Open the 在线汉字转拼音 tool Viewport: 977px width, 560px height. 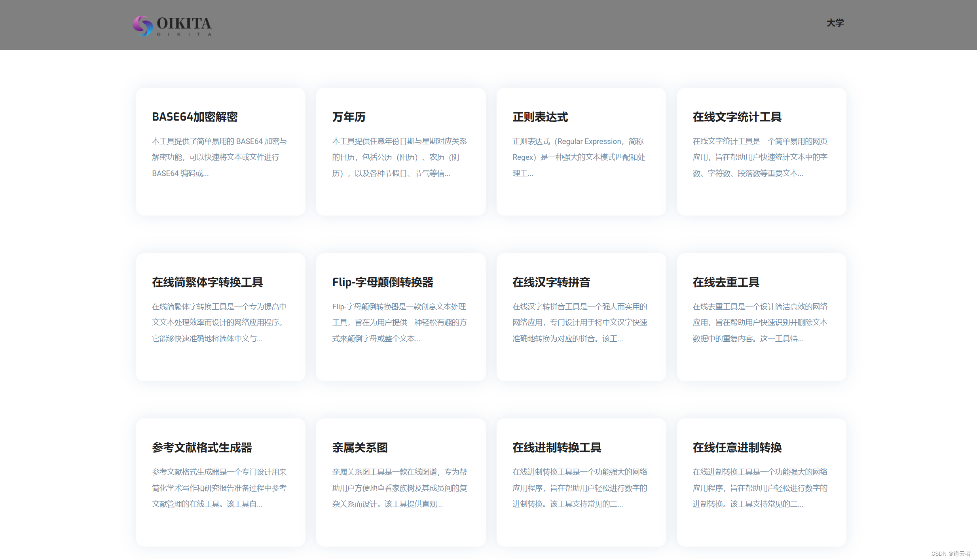551,282
